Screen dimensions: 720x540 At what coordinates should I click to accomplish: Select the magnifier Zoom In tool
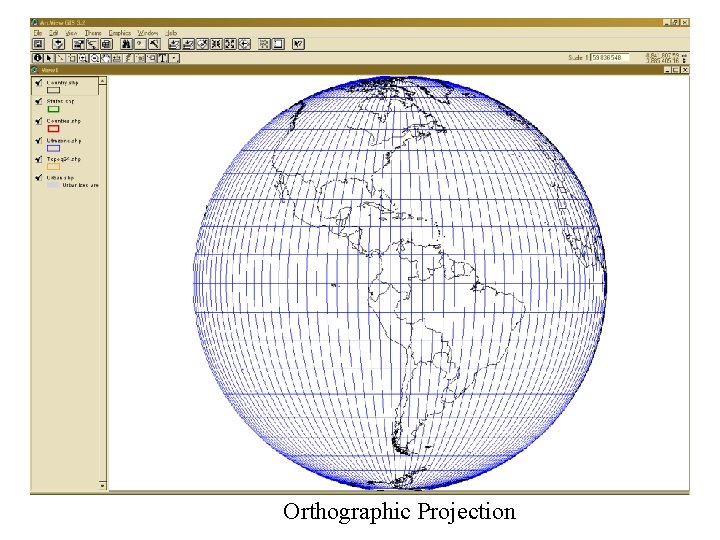coord(83,58)
